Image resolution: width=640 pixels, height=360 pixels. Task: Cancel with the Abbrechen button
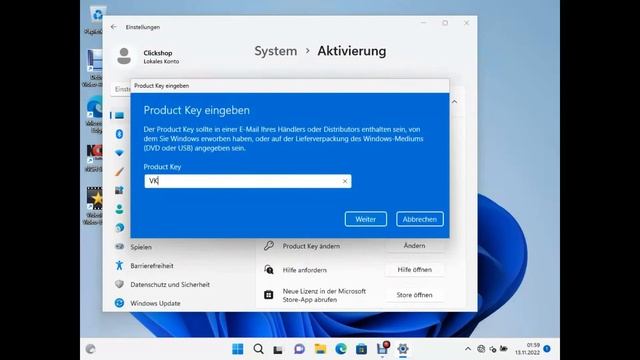point(420,219)
